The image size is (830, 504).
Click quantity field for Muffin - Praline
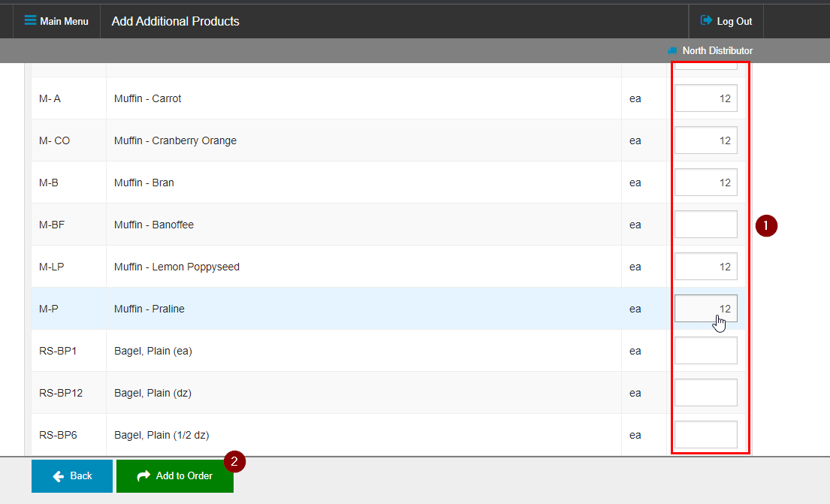(705, 309)
